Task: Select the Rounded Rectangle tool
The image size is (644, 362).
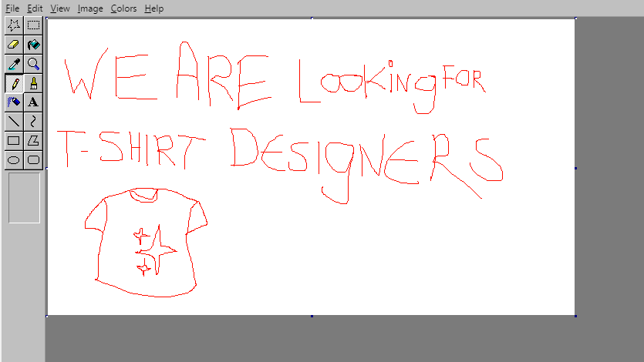Action: [33, 159]
